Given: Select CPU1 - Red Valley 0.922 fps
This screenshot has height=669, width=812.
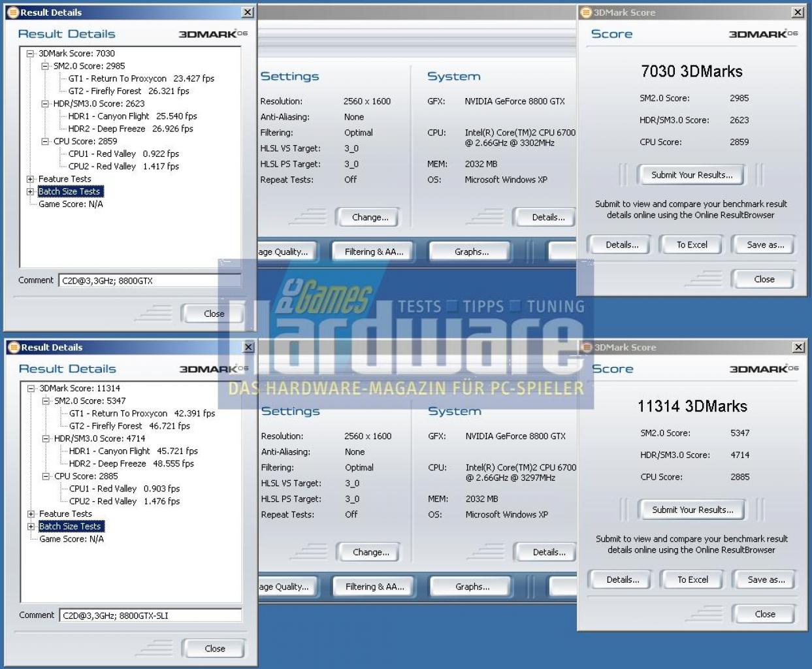Looking at the screenshot, I should coord(123,154).
